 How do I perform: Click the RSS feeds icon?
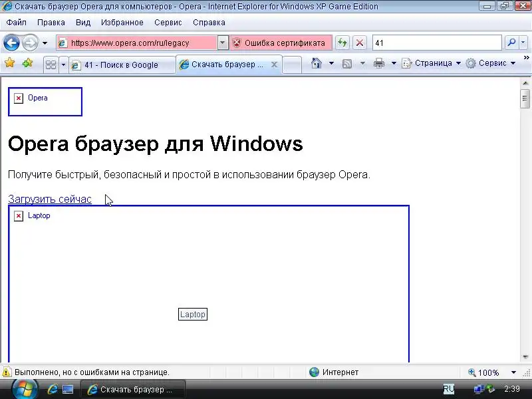pos(346,63)
